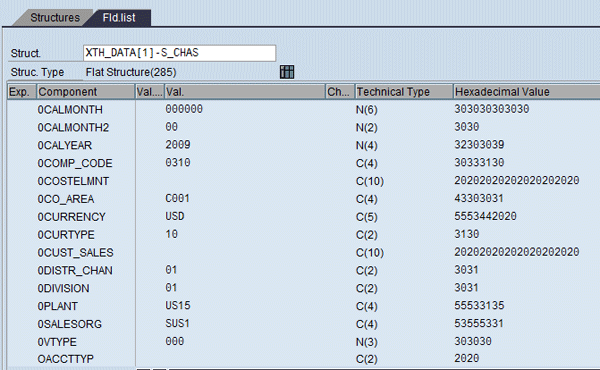The width and height of the screenshot is (600, 370).
Task: Select the Fld.list tab
Action: [119, 18]
